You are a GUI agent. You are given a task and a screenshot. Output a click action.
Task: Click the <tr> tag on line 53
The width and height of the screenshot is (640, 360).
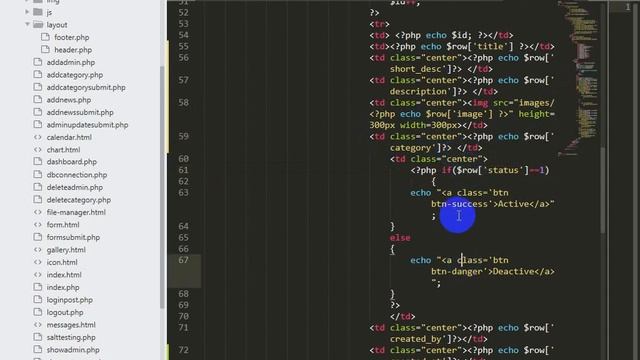click(x=380, y=24)
